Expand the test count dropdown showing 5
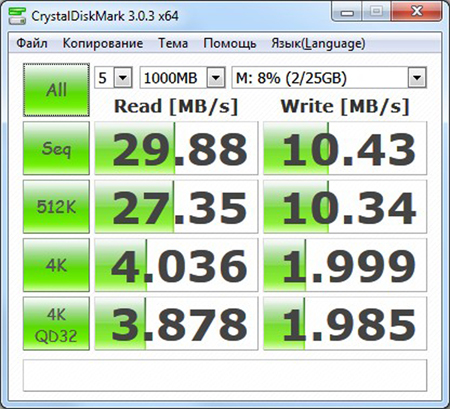This screenshot has width=450, height=409. [123, 78]
